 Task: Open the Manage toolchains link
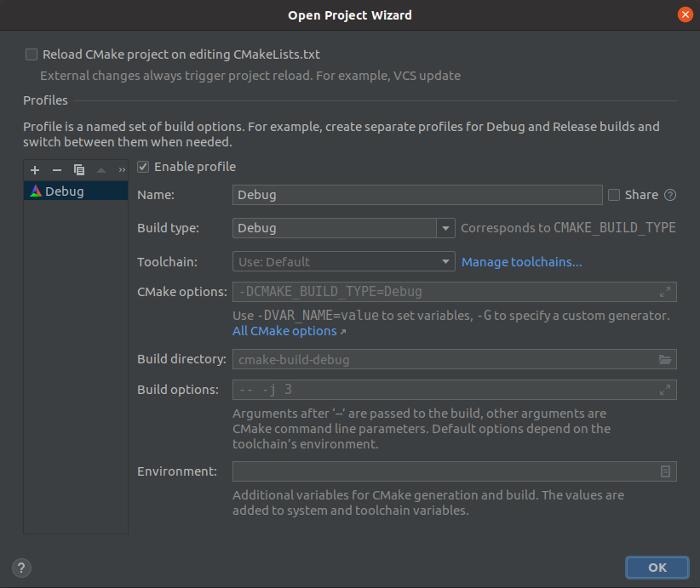coord(521,262)
